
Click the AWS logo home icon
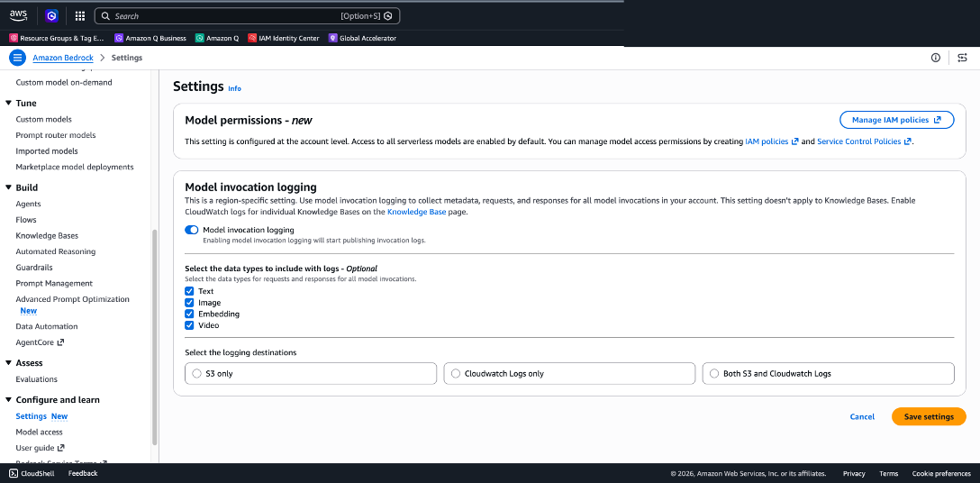coord(18,15)
